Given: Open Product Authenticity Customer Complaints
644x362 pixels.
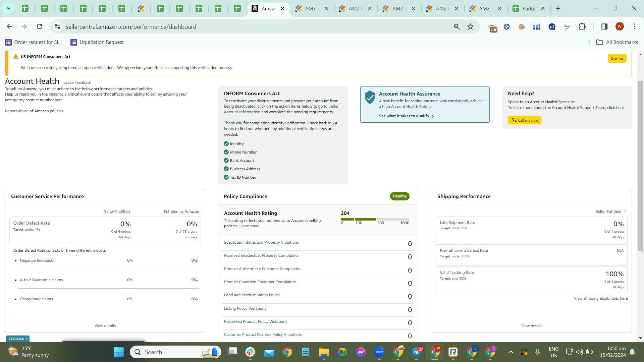Looking at the screenshot, I should (x=262, y=269).
